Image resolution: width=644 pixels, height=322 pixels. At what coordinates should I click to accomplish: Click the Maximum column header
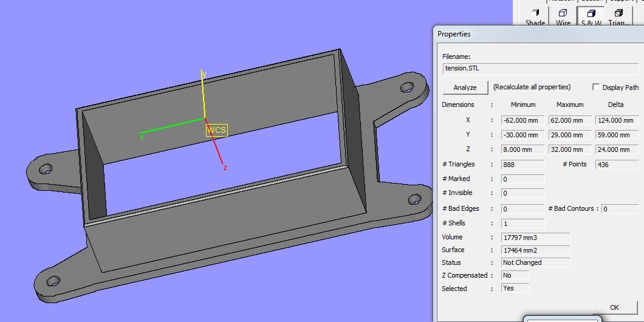tap(570, 104)
